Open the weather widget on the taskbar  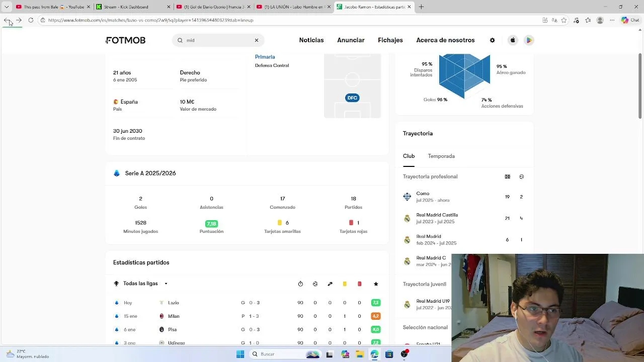coord(28,354)
